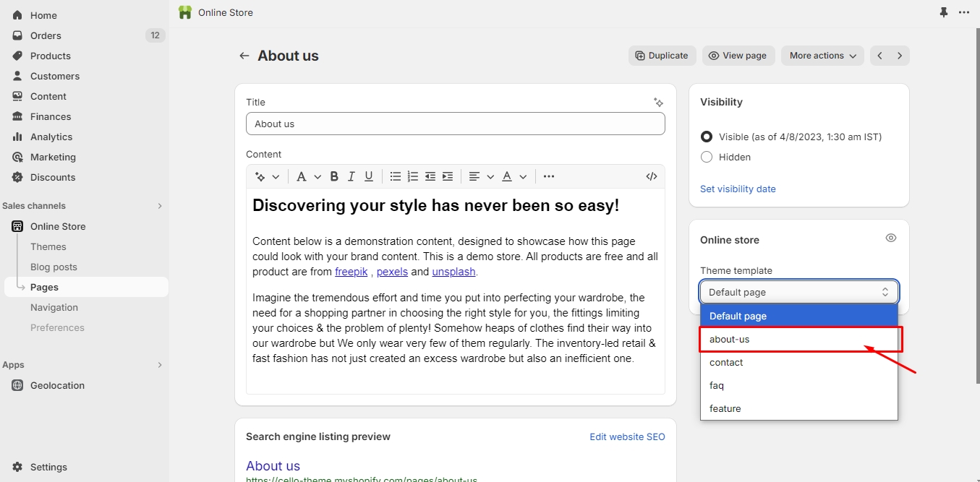980x482 pixels.
Task: Switch editor to HTML code view
Action: pyautogui.click(x=651, y=176)
